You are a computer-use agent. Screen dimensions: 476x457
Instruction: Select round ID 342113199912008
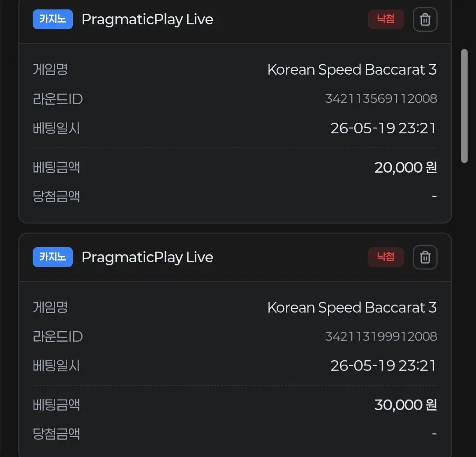click(x=381, y=336)
